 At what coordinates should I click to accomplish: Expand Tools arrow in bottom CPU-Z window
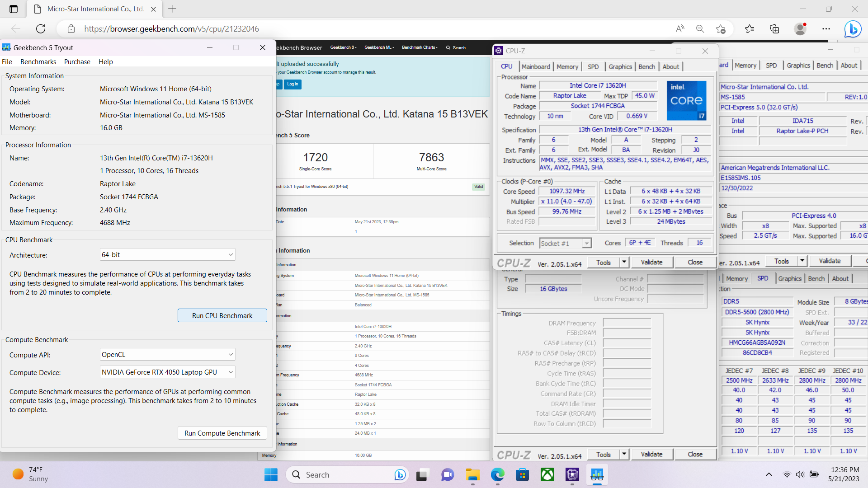(624, 454)
